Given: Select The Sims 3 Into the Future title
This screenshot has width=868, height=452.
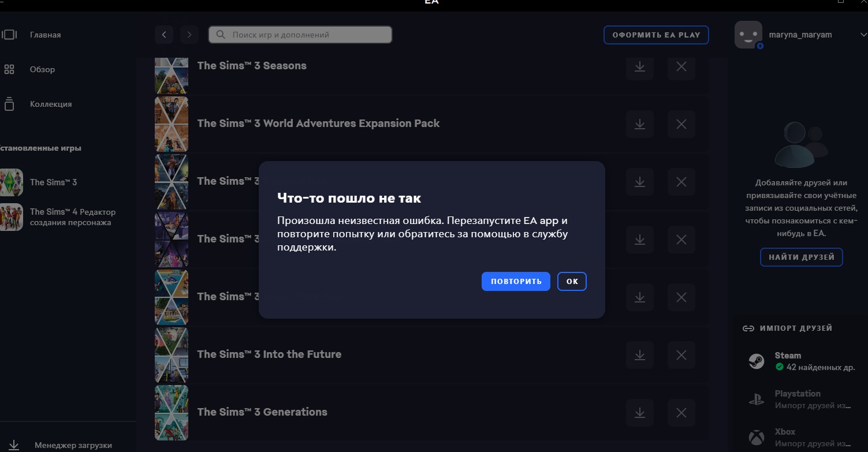Looking at the screenshot, I should tap(269, 354).
